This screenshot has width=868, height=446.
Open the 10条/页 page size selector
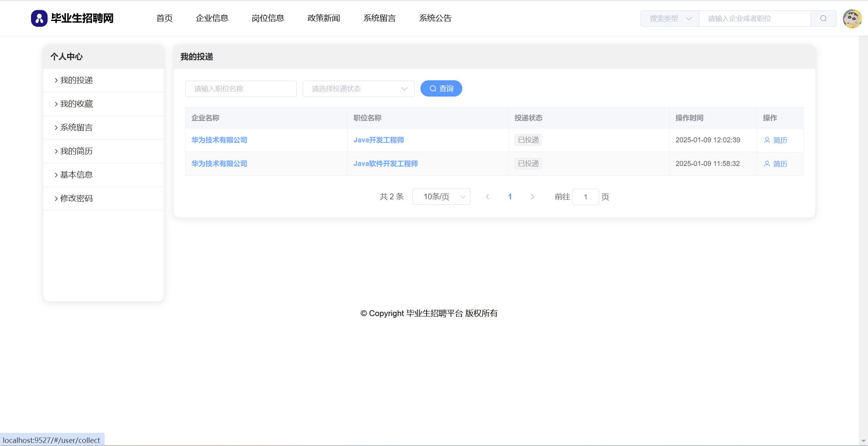[441, 197]
